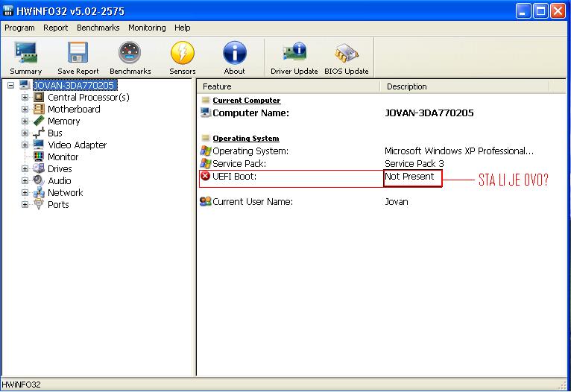
Task: Select the Motherboard tree label
Action: pos(74,110)
